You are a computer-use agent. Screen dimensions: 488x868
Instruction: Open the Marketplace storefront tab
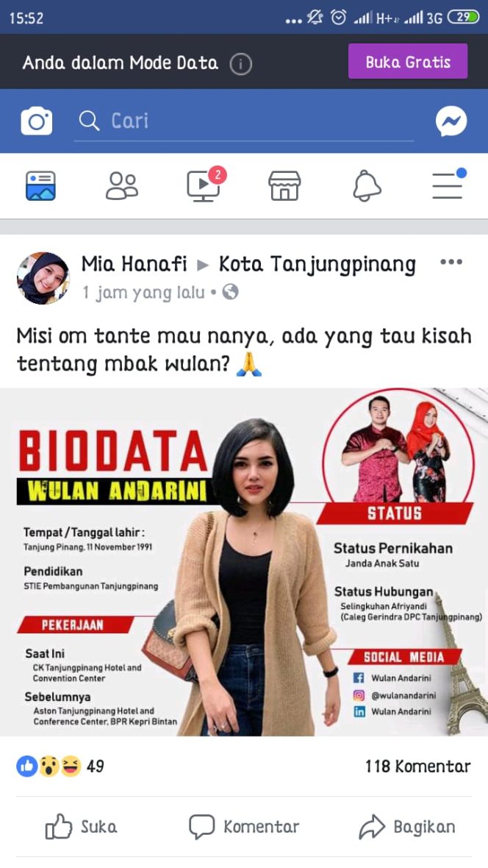pos(284,185)
